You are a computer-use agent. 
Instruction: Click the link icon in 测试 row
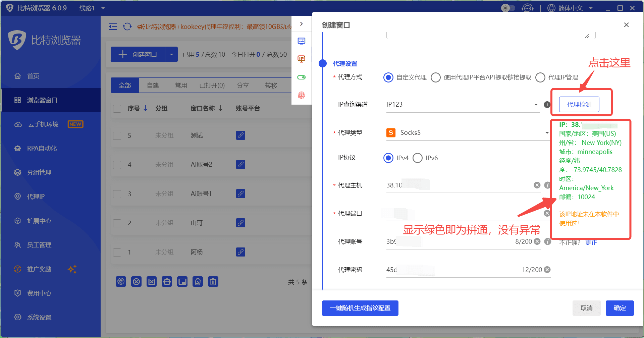pyautogui.click(x=240, y=135)
